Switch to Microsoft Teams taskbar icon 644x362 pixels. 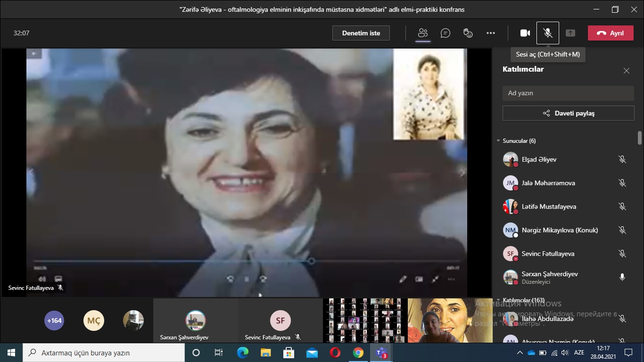tap(381, 353)
